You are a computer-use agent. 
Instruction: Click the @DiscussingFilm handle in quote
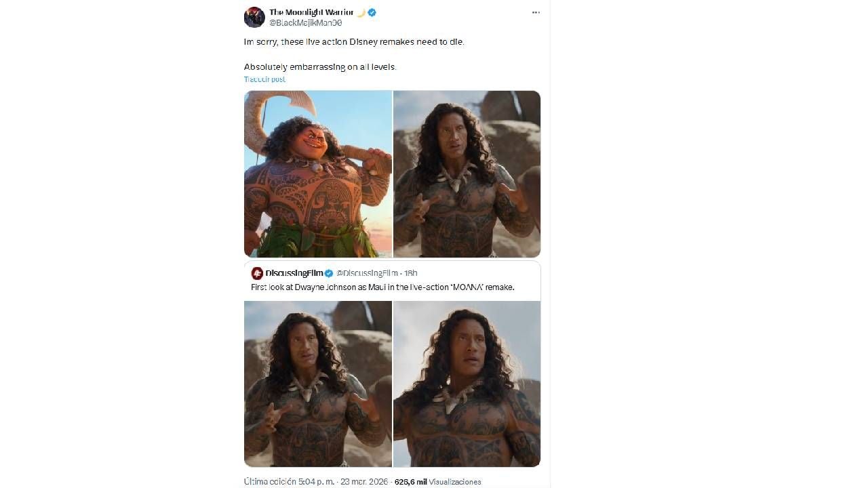(367, 273)
